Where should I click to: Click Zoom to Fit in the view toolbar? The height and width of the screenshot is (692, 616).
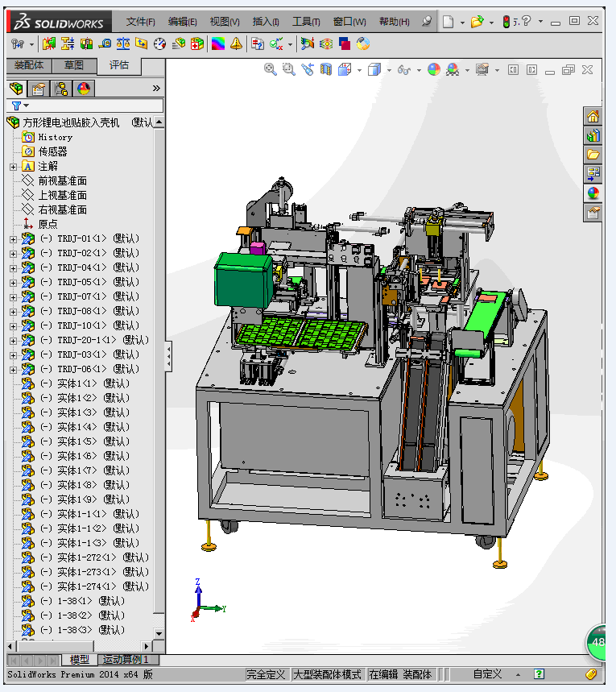coord(270,69)
